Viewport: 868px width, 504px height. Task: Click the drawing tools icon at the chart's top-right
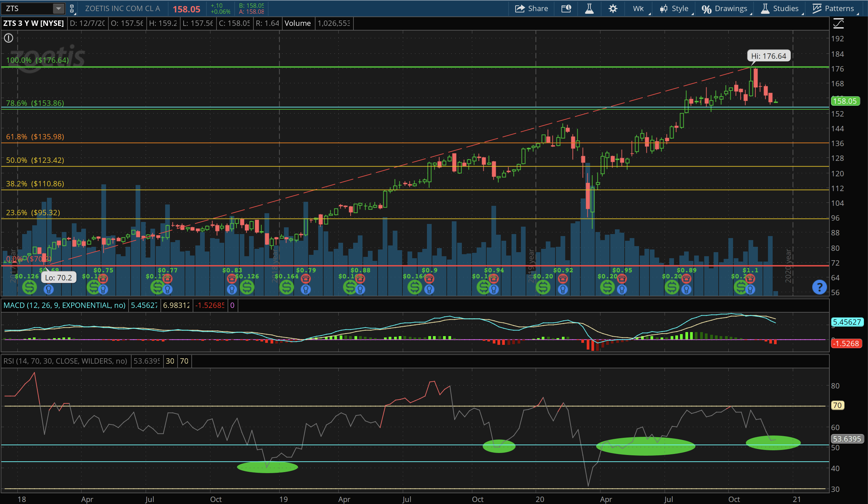tap(838, 24)
